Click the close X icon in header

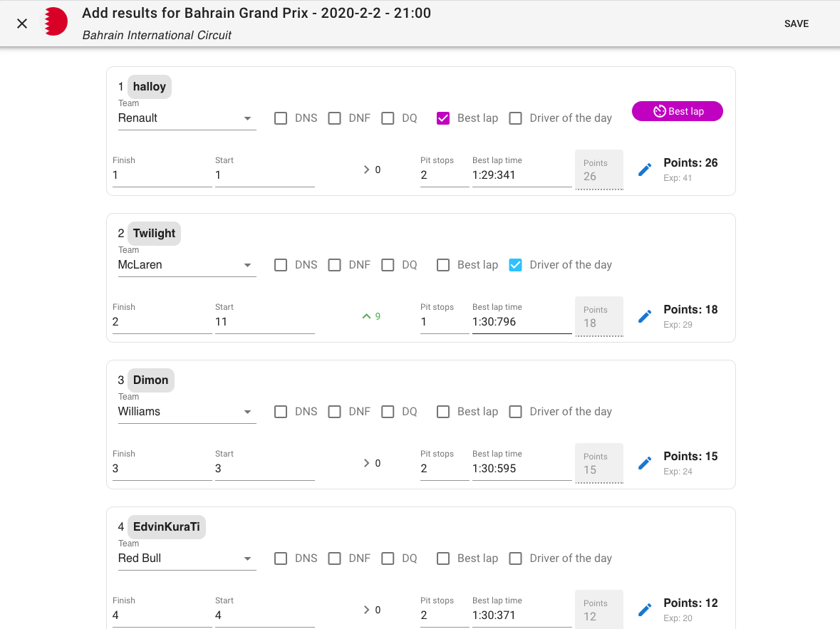point(22,24)
